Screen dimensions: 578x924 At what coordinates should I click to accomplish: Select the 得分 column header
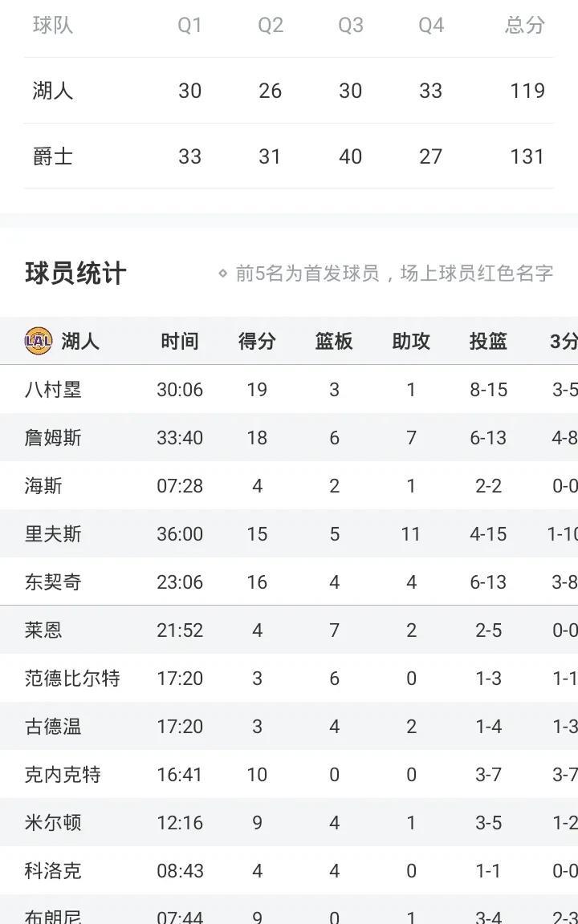click(257, 341)
